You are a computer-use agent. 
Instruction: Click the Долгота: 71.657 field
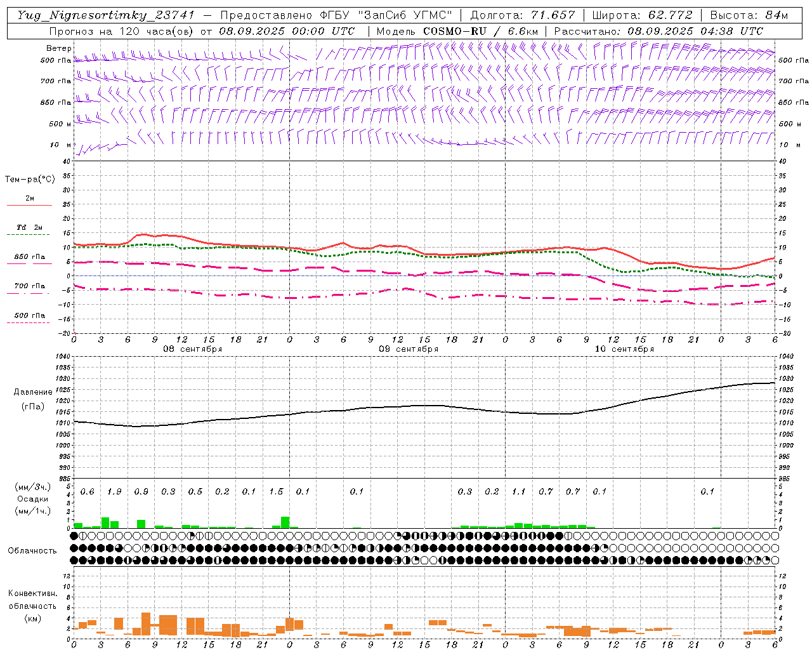[x=523, y=15]
